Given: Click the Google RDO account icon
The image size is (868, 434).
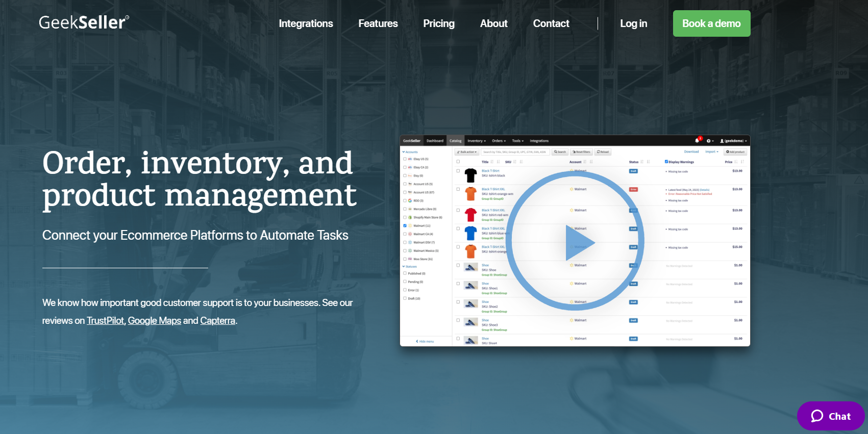Looking at the screenshot, I should point(410,201).
